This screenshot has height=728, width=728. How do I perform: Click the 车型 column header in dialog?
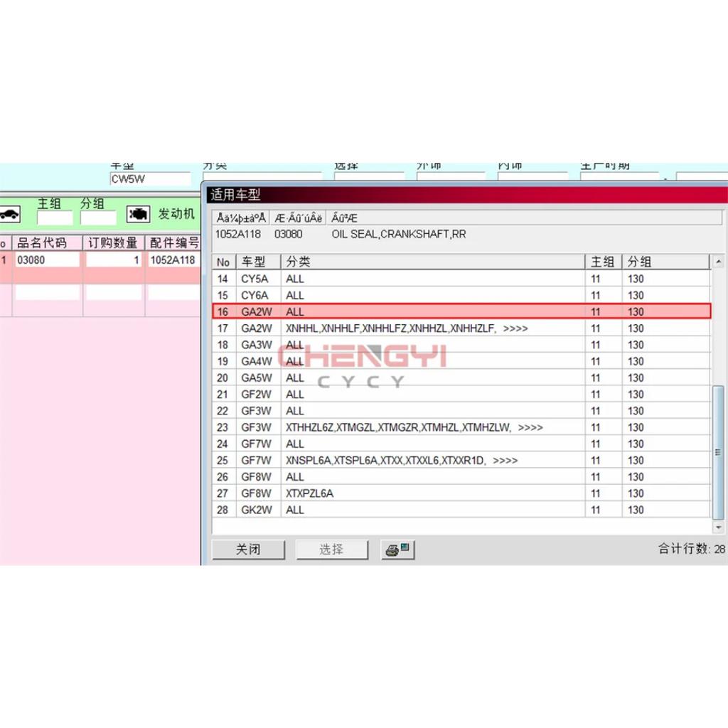[x=259, y=262]
